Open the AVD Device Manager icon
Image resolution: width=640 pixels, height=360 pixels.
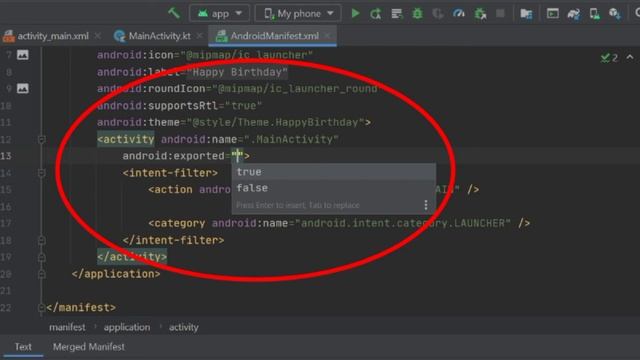(594, 14)
